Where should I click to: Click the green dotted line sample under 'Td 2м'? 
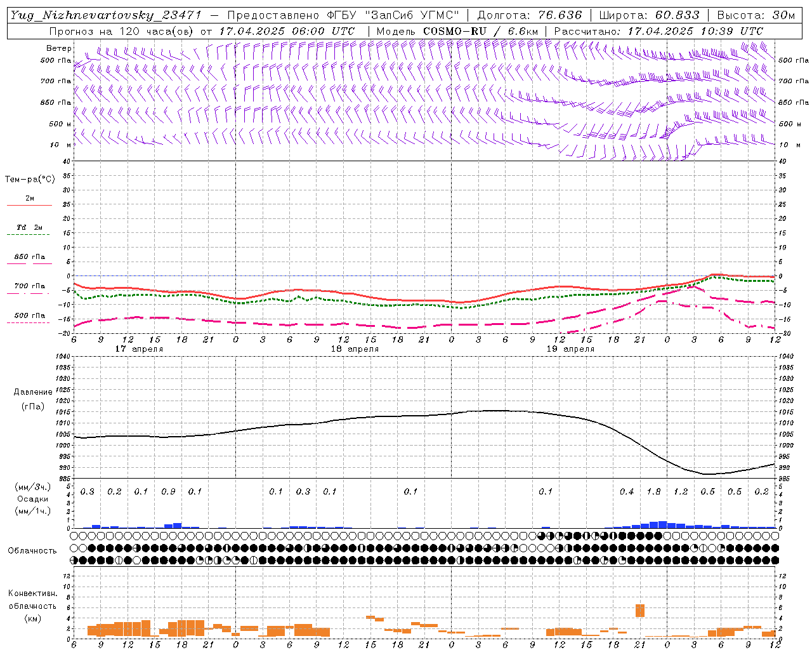click(28, 234)
